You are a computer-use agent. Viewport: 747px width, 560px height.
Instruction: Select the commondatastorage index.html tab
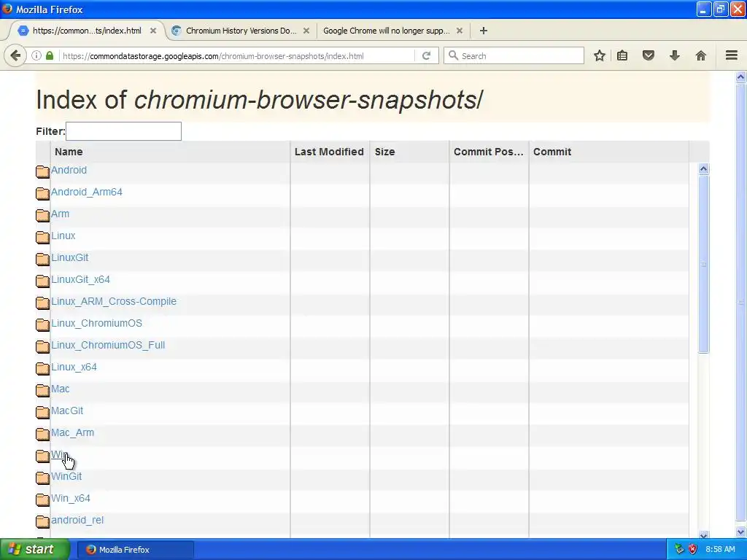(88, 31)
